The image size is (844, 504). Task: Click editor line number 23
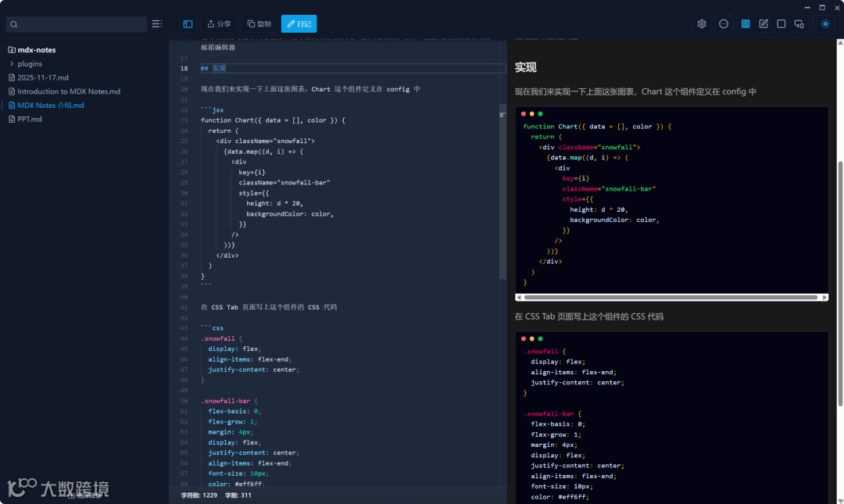[x=184, y=120]
